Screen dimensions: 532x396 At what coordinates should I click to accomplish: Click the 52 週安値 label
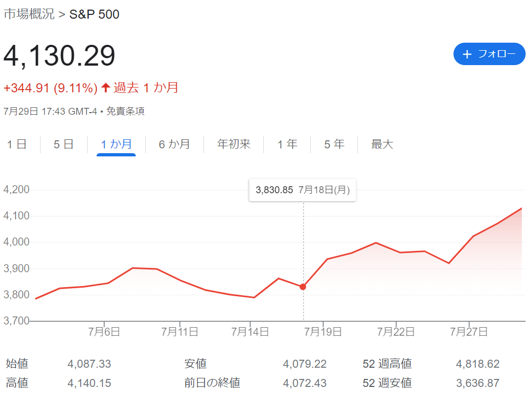[387, 383]
